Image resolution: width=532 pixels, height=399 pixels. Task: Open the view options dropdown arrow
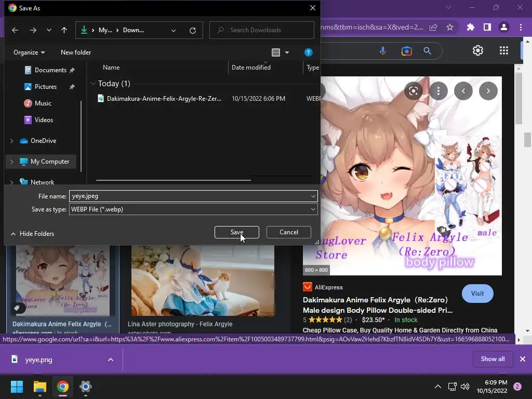[x=287, y=52]
